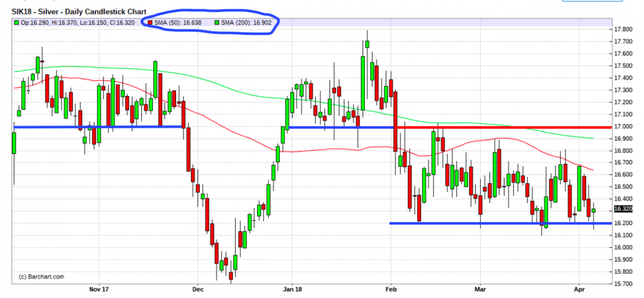Click the 17.800 price axis label
644x298 pixels.
click(623, 29)
